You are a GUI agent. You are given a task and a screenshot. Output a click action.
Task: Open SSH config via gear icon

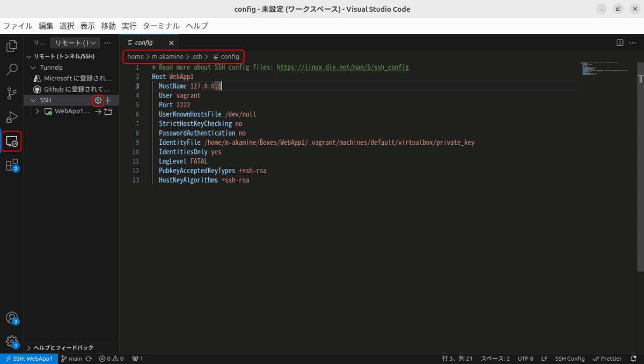point(98,100)
